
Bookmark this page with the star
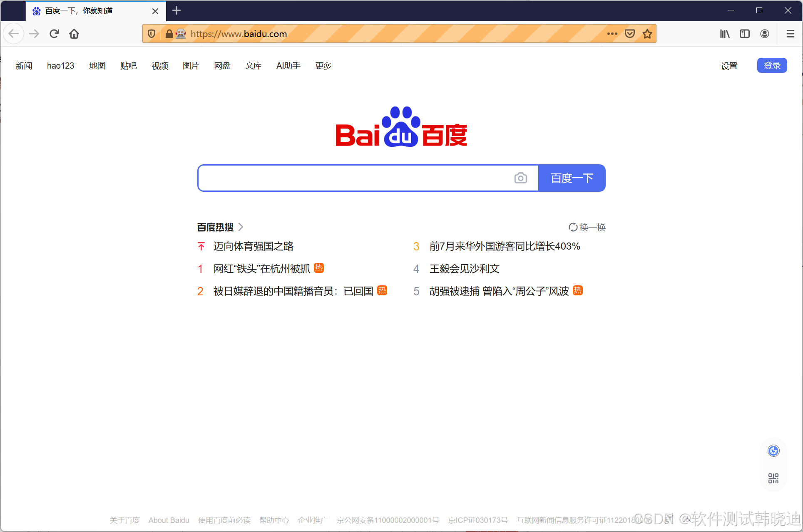pos(647,34)
